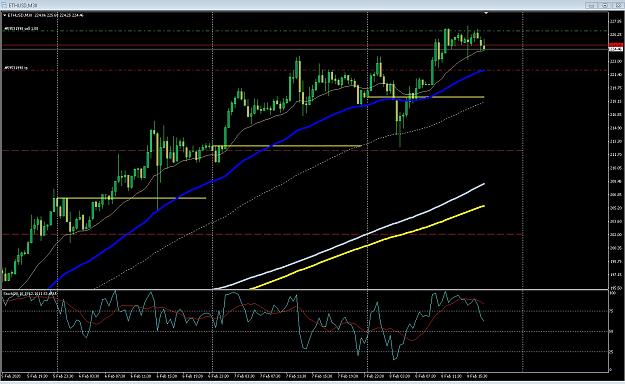Select the red bid price label on scale

point(616,45)
